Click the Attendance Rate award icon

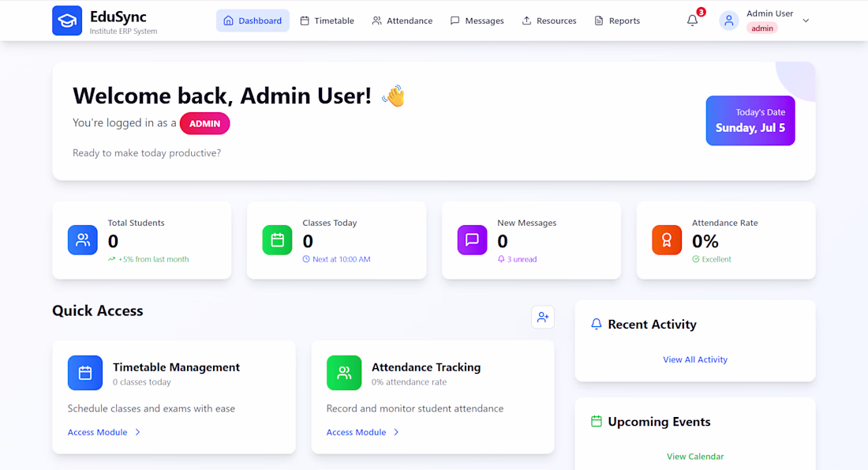(x=667, y=240)
